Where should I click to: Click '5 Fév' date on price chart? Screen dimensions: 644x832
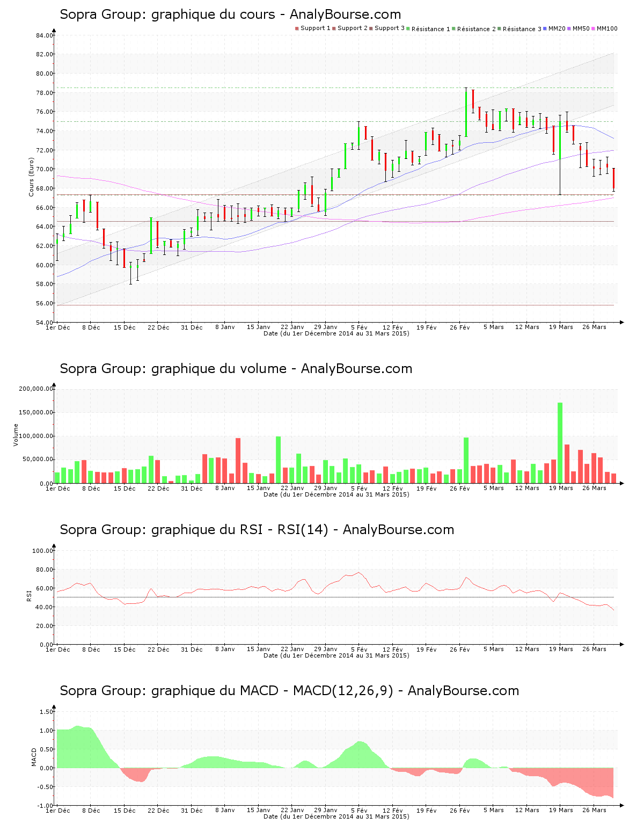[360, 327]
